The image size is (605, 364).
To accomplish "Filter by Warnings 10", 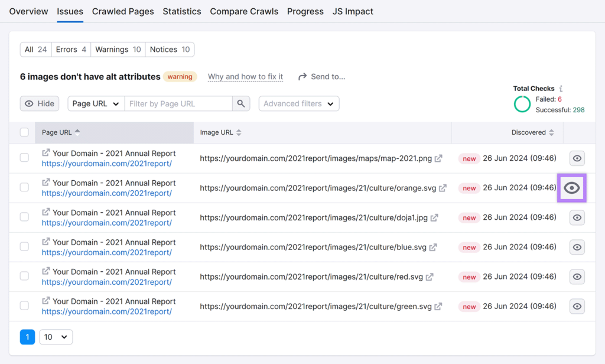I will click(118, 50).
